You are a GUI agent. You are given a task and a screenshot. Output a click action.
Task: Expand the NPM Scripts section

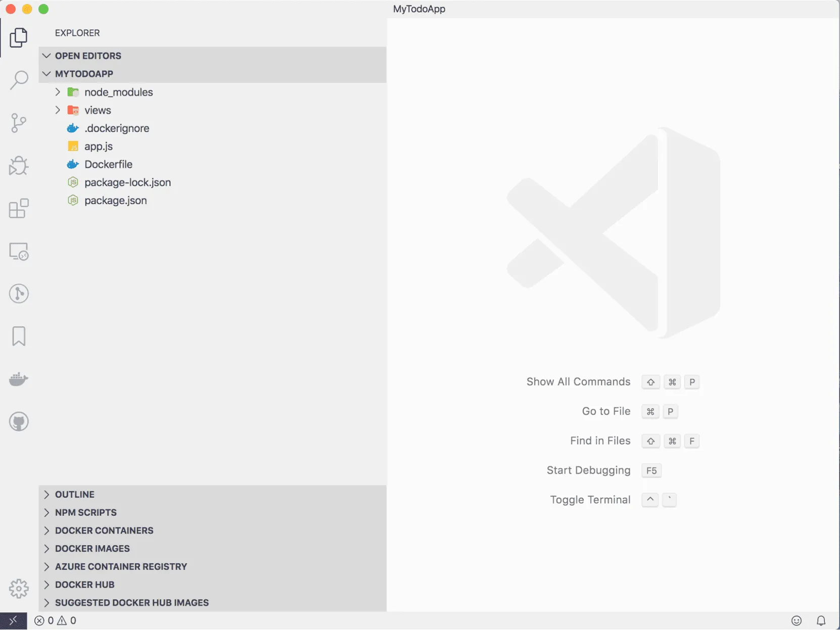pos(212,512)
